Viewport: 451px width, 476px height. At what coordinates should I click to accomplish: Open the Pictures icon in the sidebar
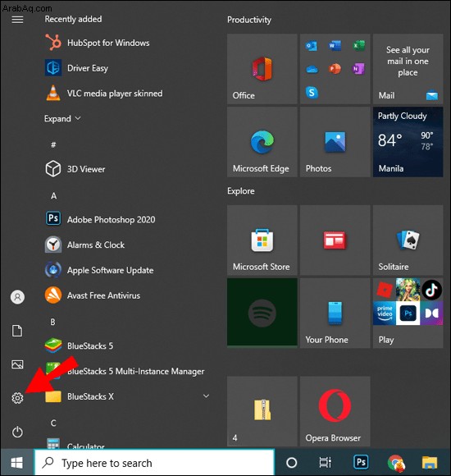point(17,364)
